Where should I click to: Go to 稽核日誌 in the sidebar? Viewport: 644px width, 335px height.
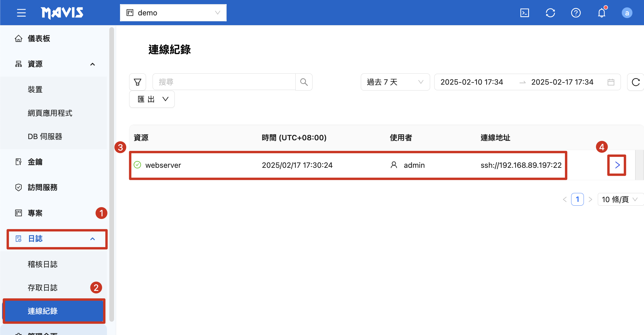(43, 264)
